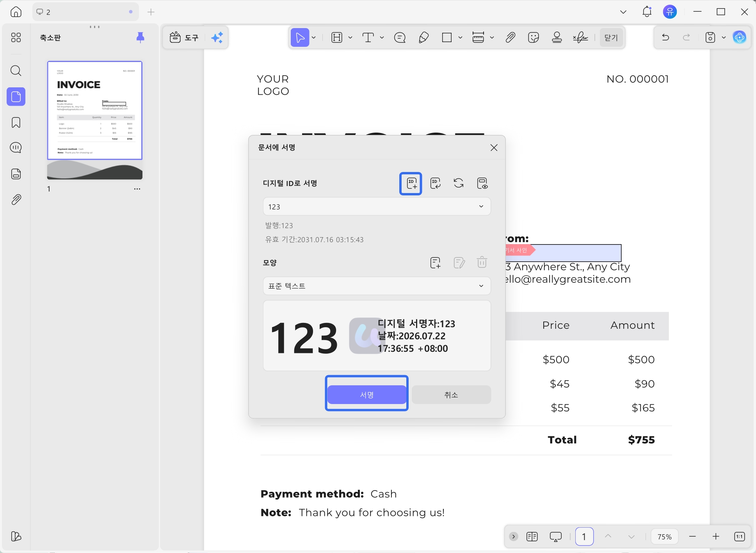The image size is (756, 553).
Task: Attach a file with toolbar paperclip
Action: pyautogui.click(x=510, y=37)
